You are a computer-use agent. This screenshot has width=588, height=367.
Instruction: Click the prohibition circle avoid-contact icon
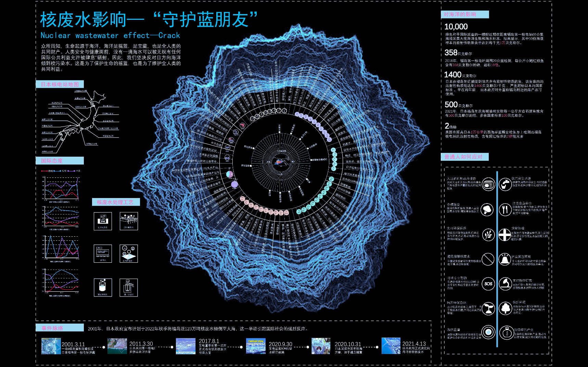point(488,259)
